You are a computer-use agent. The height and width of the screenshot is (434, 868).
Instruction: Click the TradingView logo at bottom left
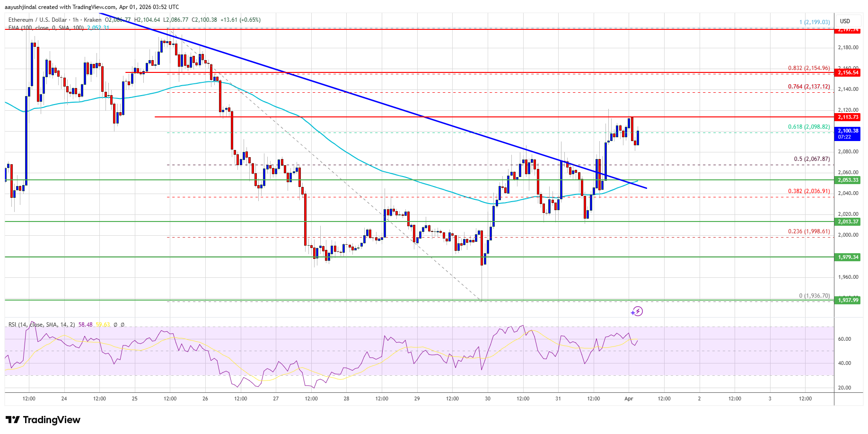pyautogui.click(x=42, y=420)
